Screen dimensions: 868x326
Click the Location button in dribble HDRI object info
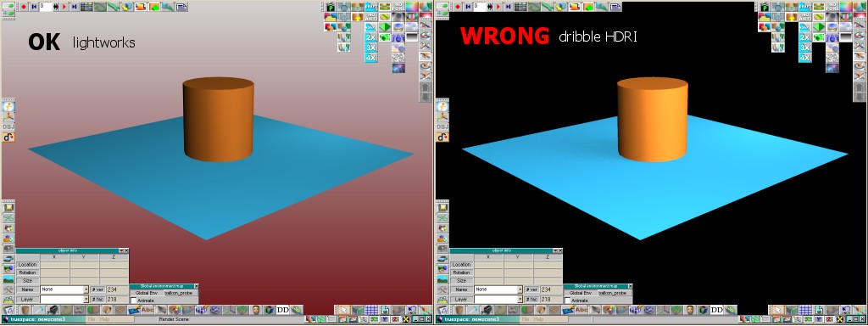462,265
